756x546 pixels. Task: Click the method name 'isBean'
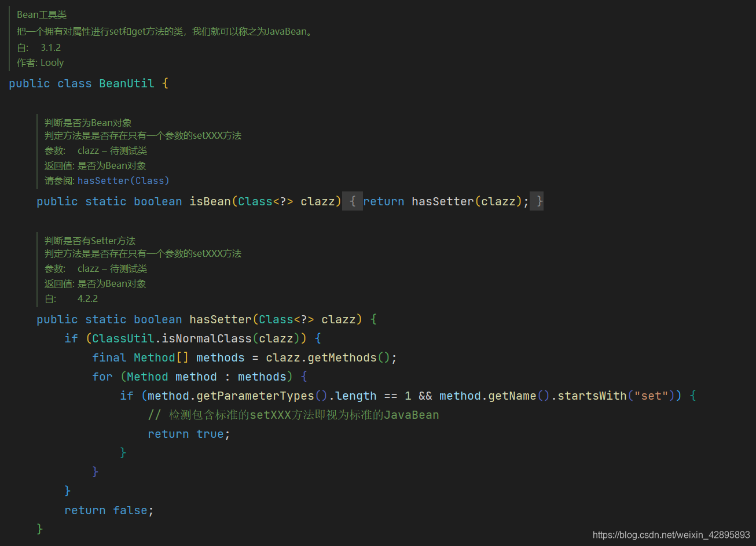(210, 201)
